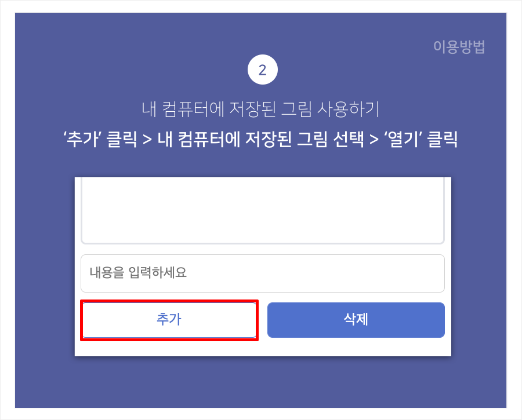Click the final 클릭 word after '열기'
Viewport: 522px width, 420px height.
443,140
